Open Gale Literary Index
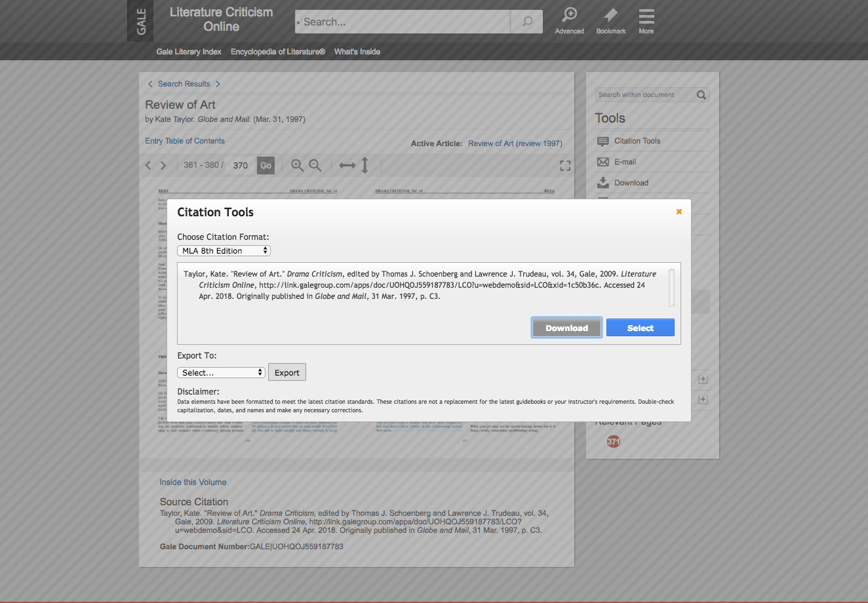Image resolution: width=868 pixels, height=603 pixels. [189, 52]
